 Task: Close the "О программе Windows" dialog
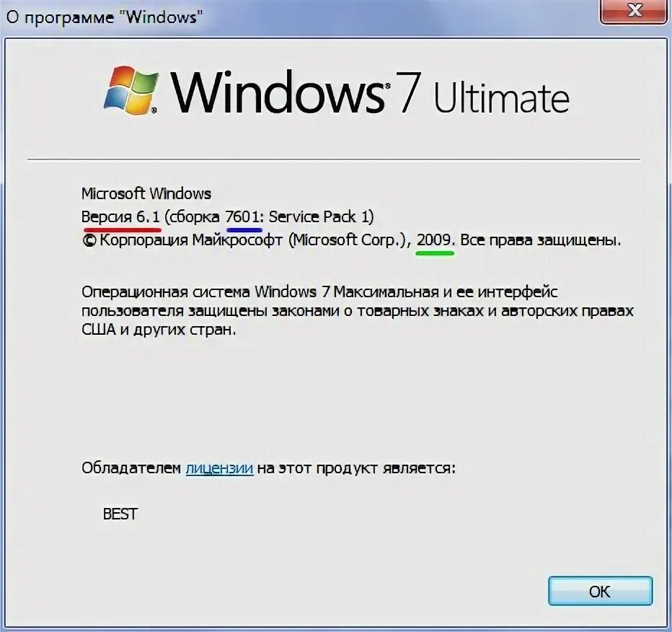click(x=635, y=11)
